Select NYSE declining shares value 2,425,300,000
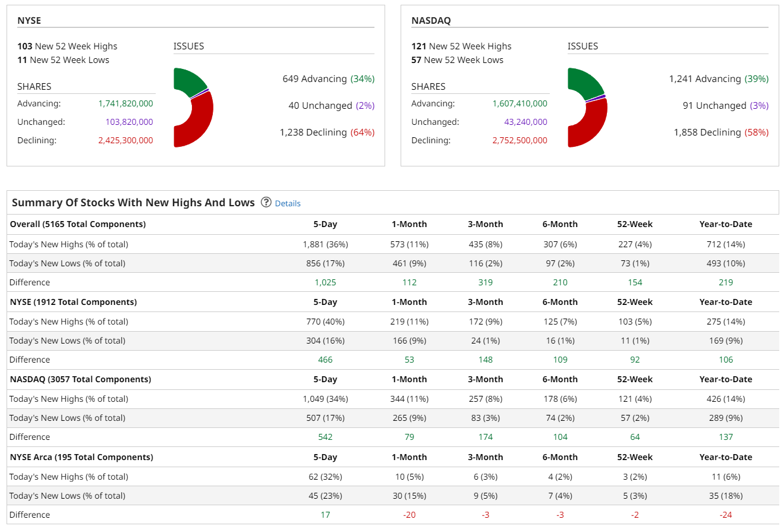Viewport: 784px width, 532px height. 125,140
